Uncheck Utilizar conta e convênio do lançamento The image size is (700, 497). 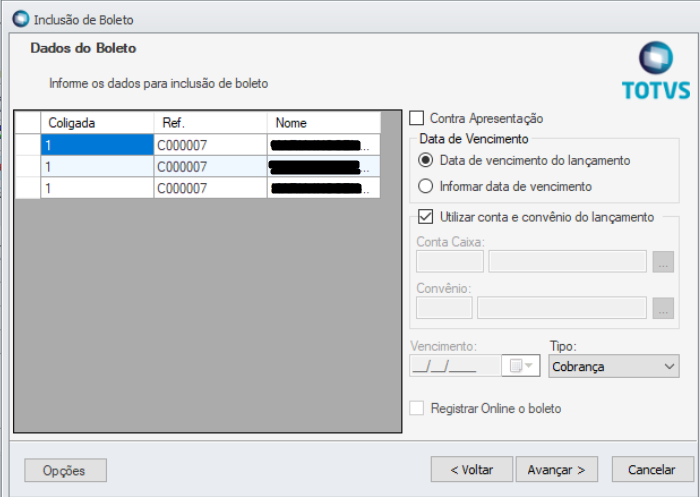pyautogui.click(x=426, y=216)
